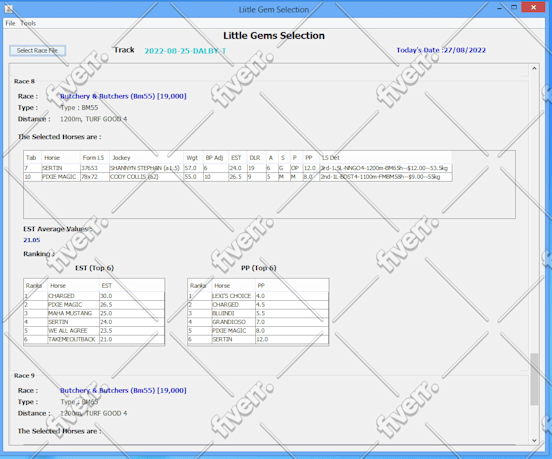This screenshot has width=552, height=459.
Task: Select PIXIE MAGIC in PP ranking table
Action: click(x=233, y=331)
